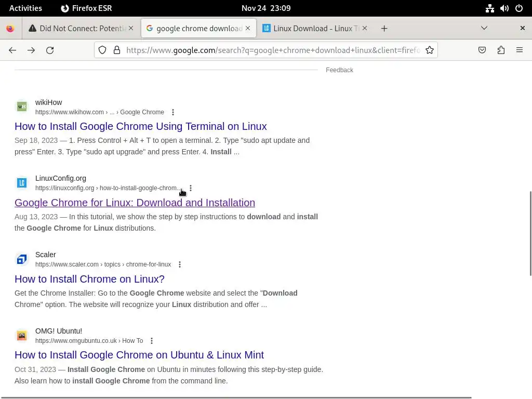Click the LinuxConfig.org favicon

click(x=22, y=183)
